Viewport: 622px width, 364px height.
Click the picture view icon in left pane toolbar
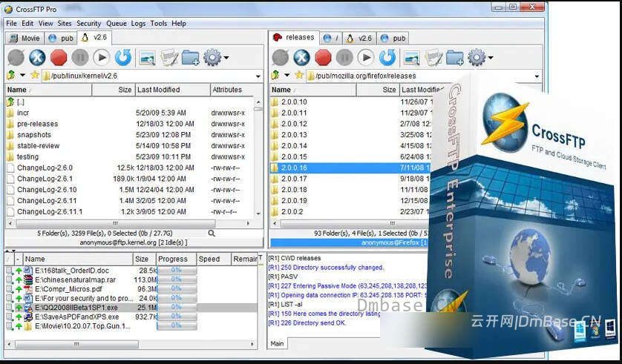tap(148, 59)
